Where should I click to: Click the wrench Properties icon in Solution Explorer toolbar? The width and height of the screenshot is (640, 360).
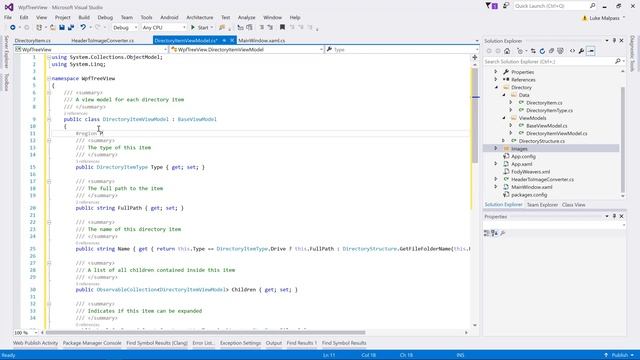tap(581, 51)
